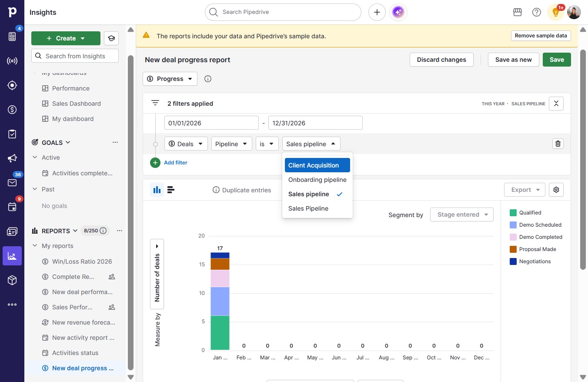Collapse the filters panel with the X icon
The image size is (588, 382).
[x=556, y=104]
